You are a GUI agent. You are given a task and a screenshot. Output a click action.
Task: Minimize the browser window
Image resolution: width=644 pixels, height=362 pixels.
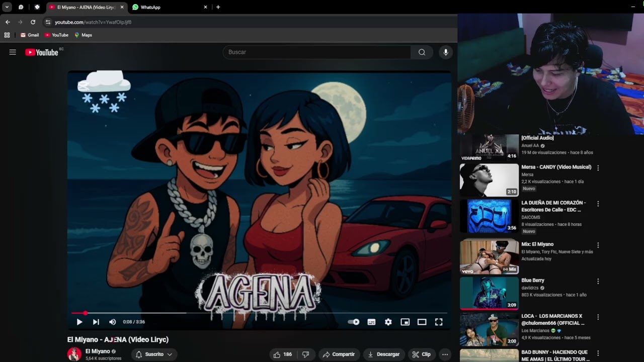coord(632,7)
